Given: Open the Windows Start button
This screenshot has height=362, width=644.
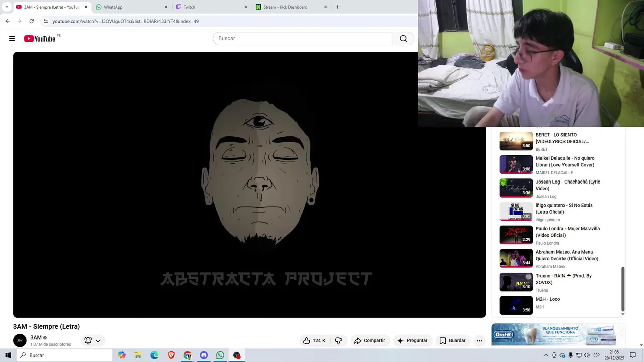Looking at the screenshot, I should click(x=8, y=355).
